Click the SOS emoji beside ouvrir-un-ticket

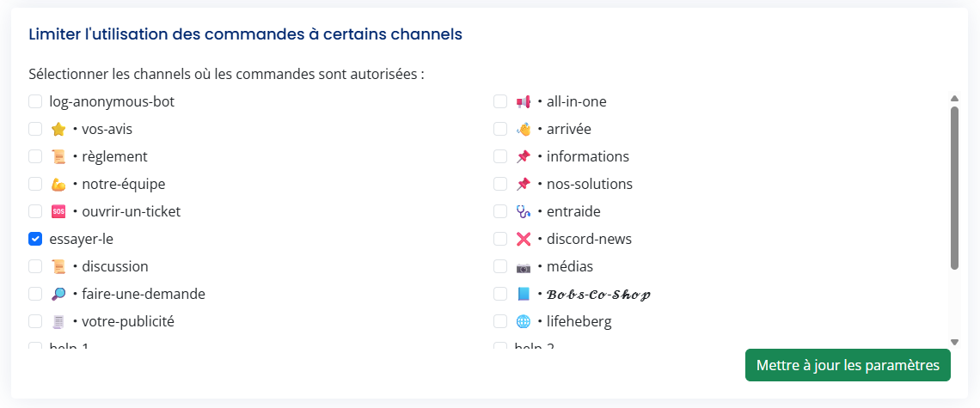[x=58, y=211]
